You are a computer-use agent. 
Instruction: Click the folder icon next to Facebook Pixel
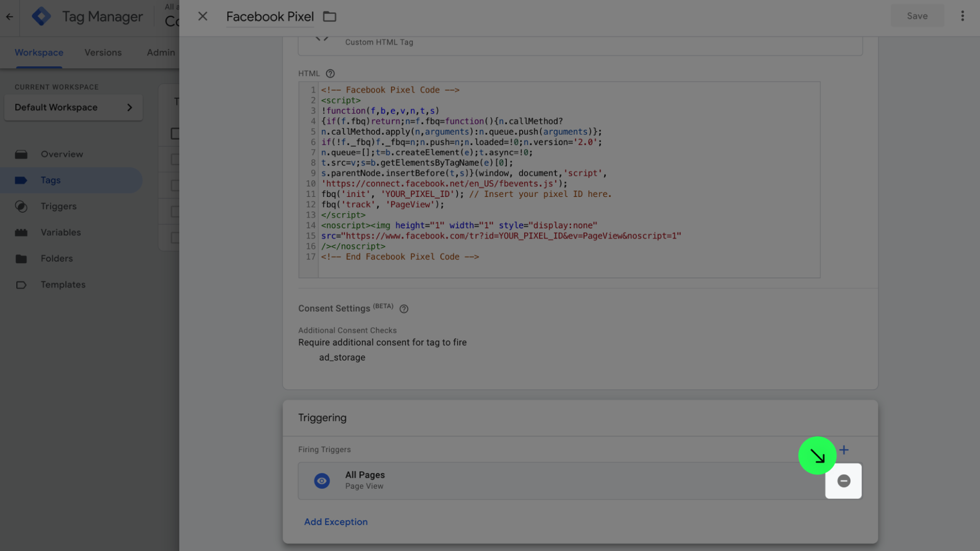(330, 17)
